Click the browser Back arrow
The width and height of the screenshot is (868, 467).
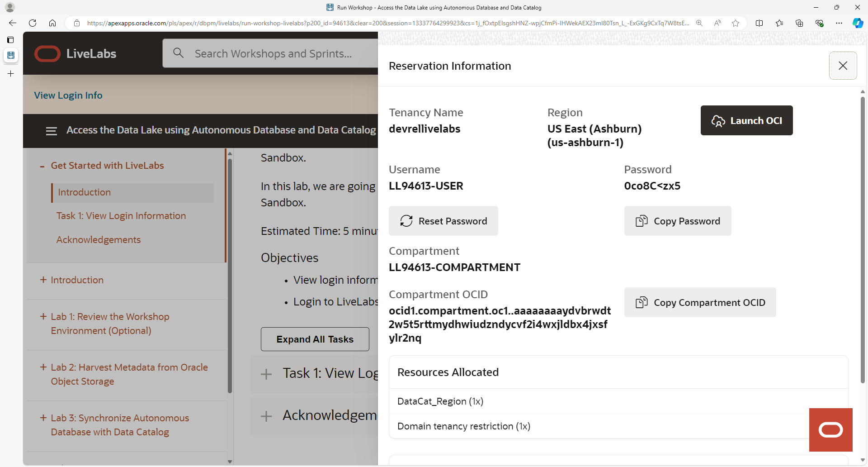coord(13,23)
